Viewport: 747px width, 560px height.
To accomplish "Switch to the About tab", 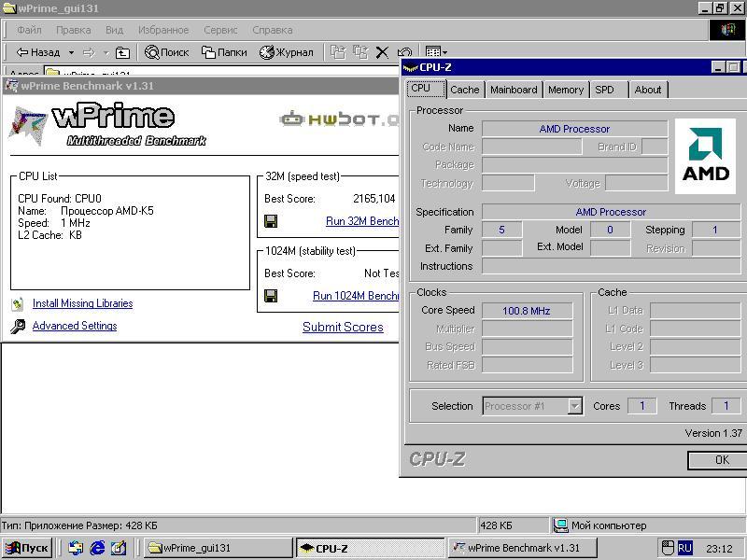I will point(648,90).
